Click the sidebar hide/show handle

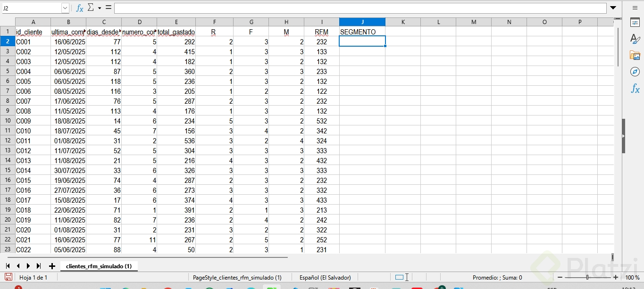(623, 136)
